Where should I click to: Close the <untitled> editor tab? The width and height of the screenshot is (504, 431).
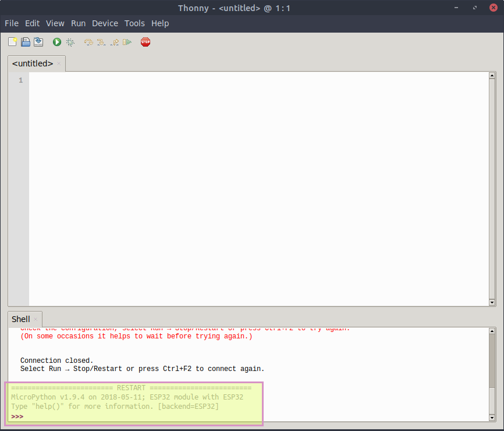click(59, 63)
